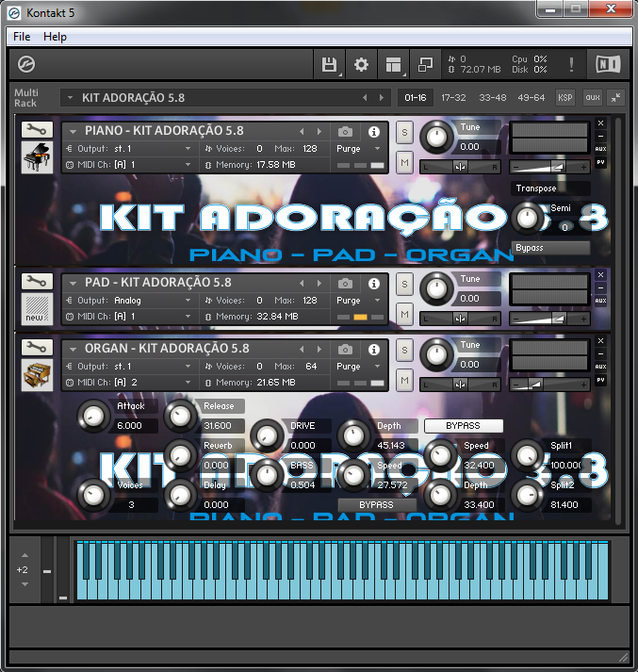638x672 pixels.
Task: Show ORGAN instrument info icon
Action: (374, 350)
